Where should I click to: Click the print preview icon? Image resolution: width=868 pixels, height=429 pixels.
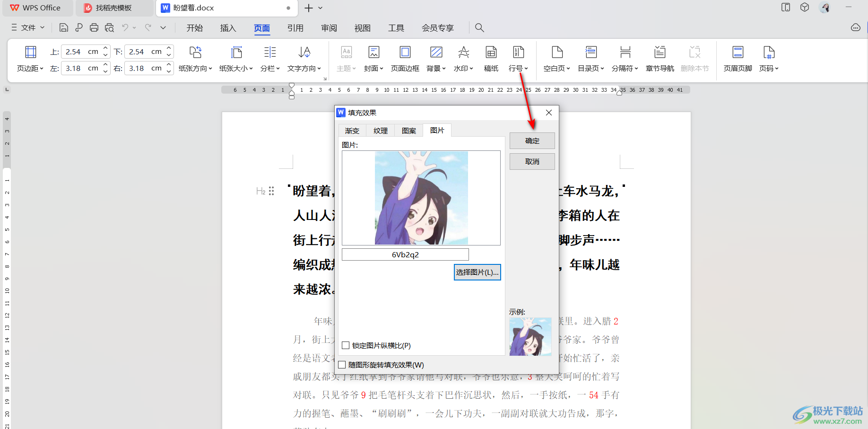[109, 27]
